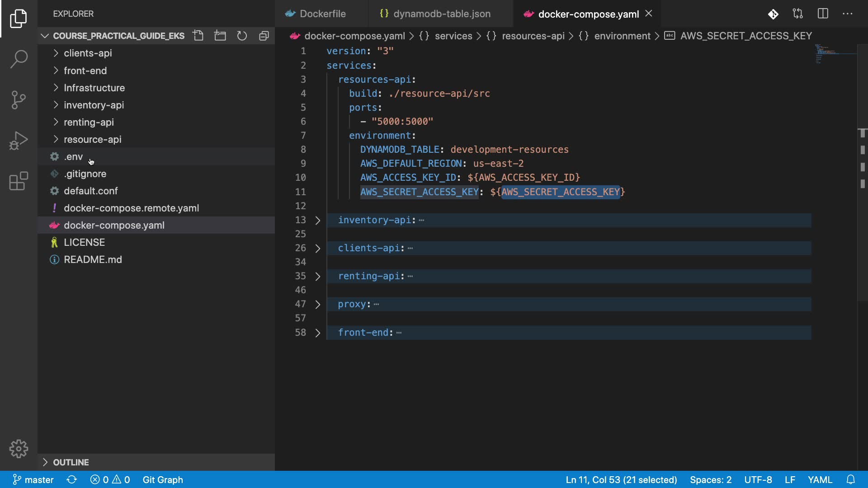Click the New Folder icon in explorer

click(x=220, y=36)
